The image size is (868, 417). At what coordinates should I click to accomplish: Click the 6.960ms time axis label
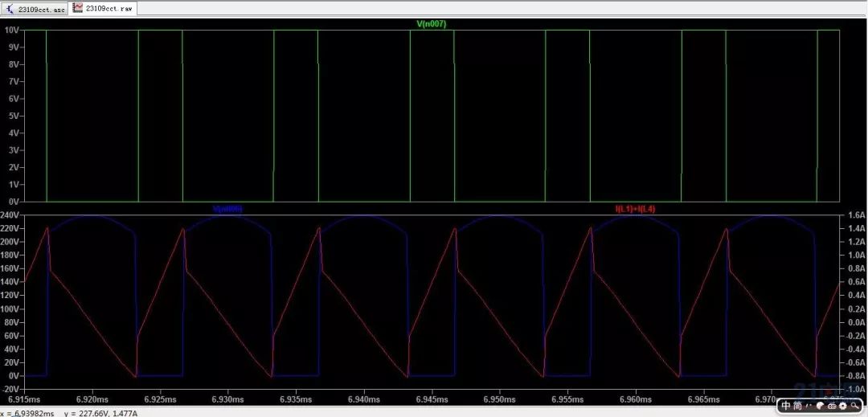[636, 399]
